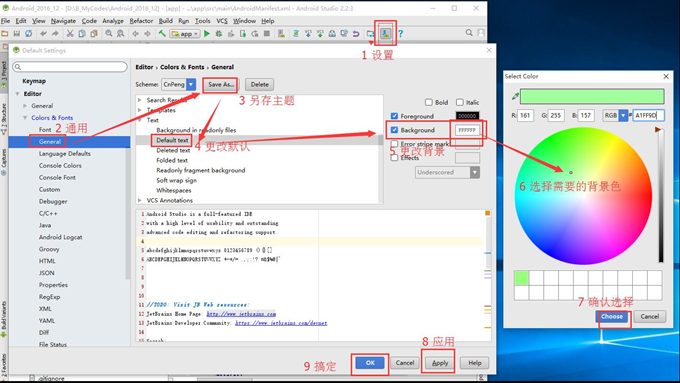
Task: Uncheck the Foreground checkbox
Action: pyautogui.click(x=394, y=116)
